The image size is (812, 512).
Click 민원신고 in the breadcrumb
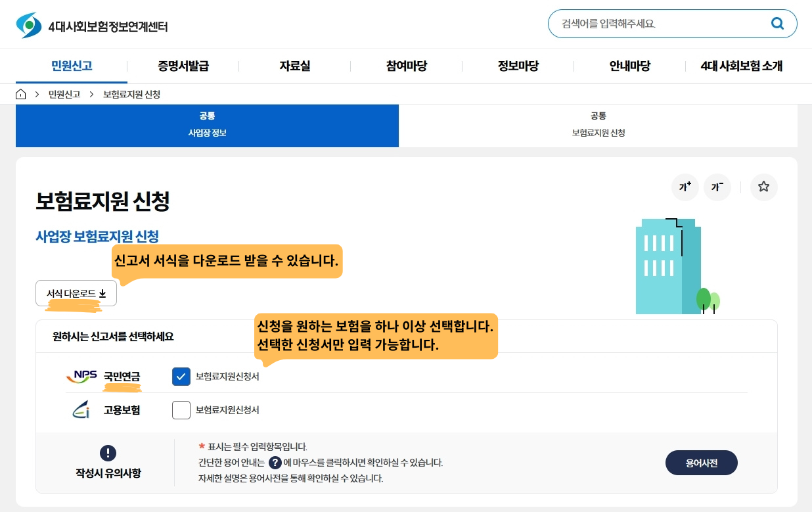(64, 94)
